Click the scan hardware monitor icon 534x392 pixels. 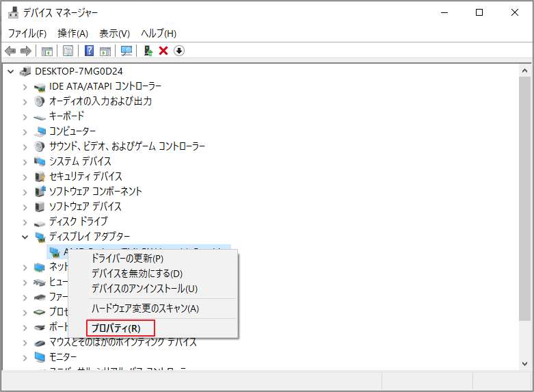point(126,51)
